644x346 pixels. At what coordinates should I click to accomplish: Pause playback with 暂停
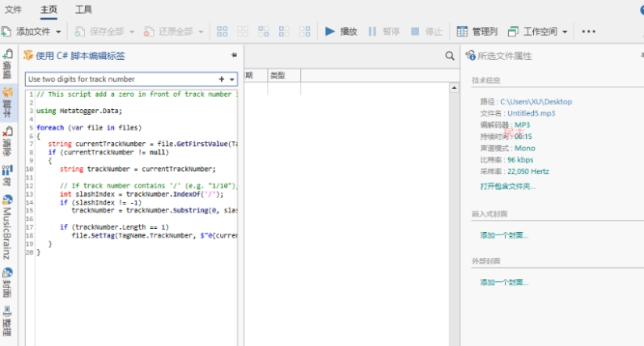click(384, 32)
